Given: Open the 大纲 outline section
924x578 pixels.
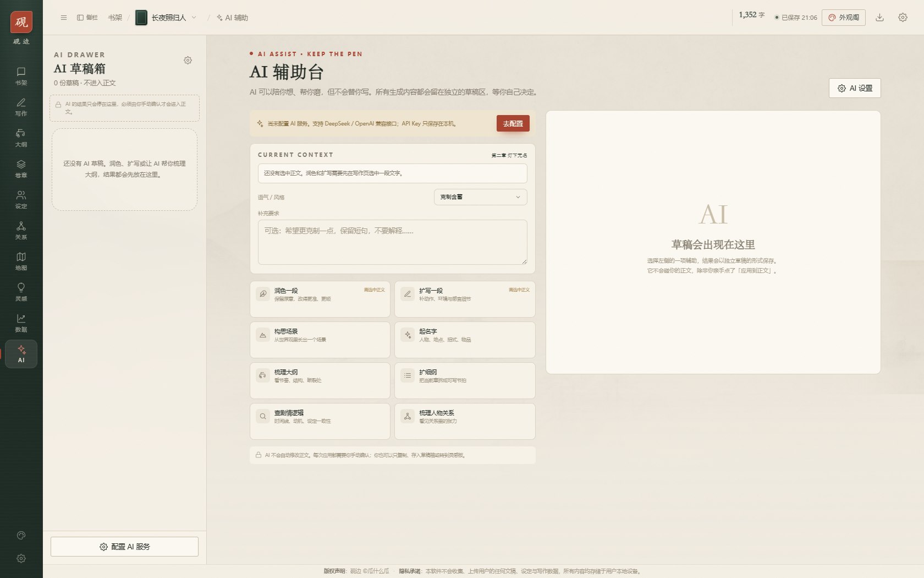Looking at the screenshot, I should click(x=21, y=138).
